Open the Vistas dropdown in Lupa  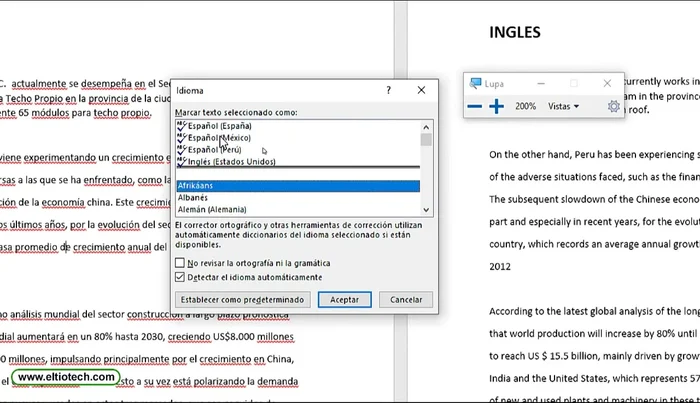(563, 106)
